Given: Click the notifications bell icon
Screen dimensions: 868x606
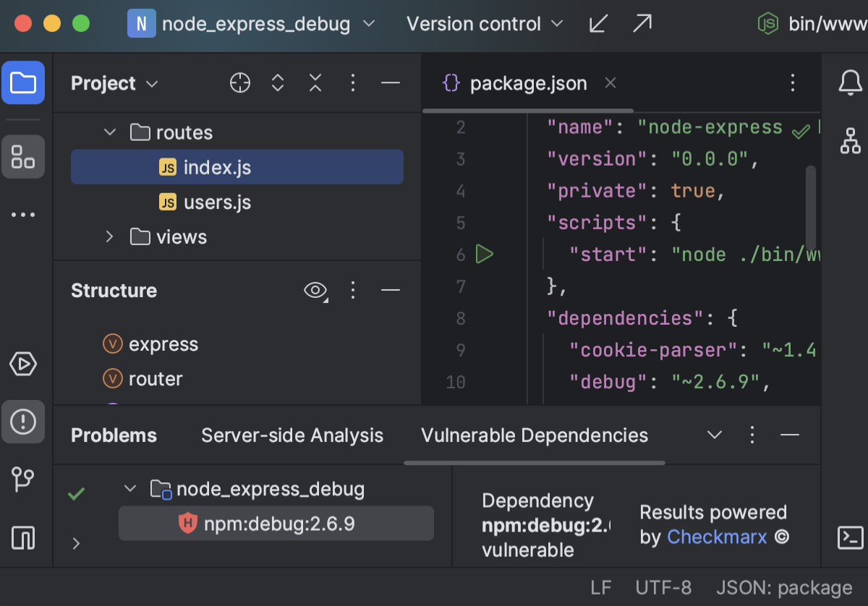Looking at the screenshot, I should pos(849,82).
